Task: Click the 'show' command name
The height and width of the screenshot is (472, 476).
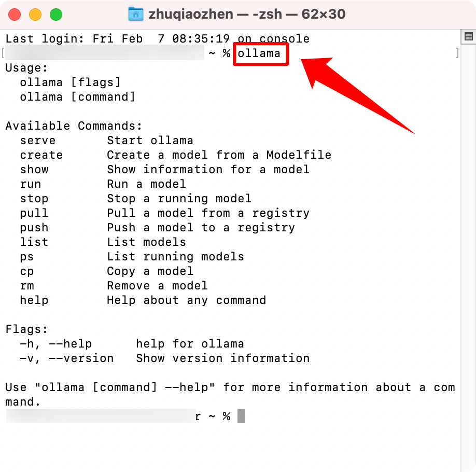Action: [x=34, y=170]
